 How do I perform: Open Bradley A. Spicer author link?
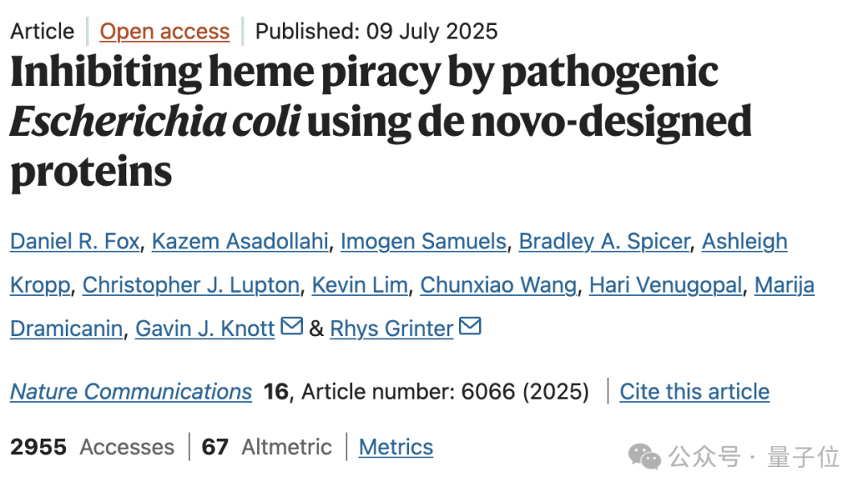[x=604, y=241]
